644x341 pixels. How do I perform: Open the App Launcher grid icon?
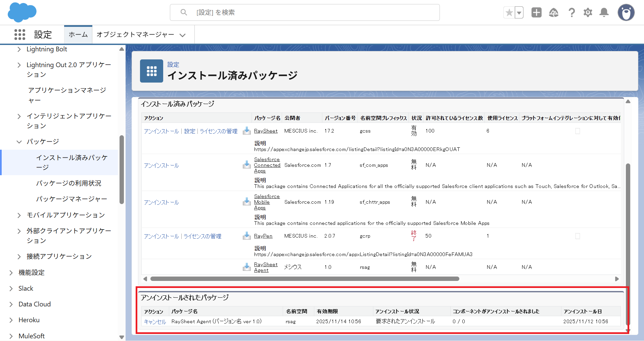tap(20, 35)
